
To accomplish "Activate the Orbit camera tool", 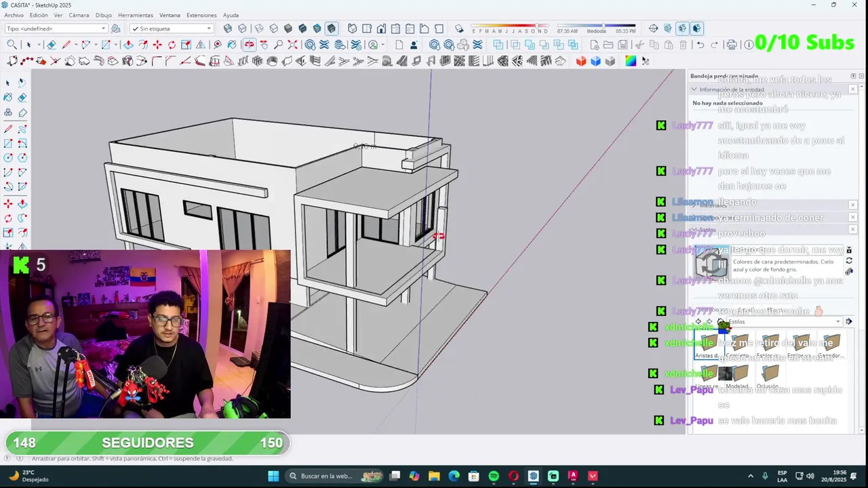I will click(249, 45).
